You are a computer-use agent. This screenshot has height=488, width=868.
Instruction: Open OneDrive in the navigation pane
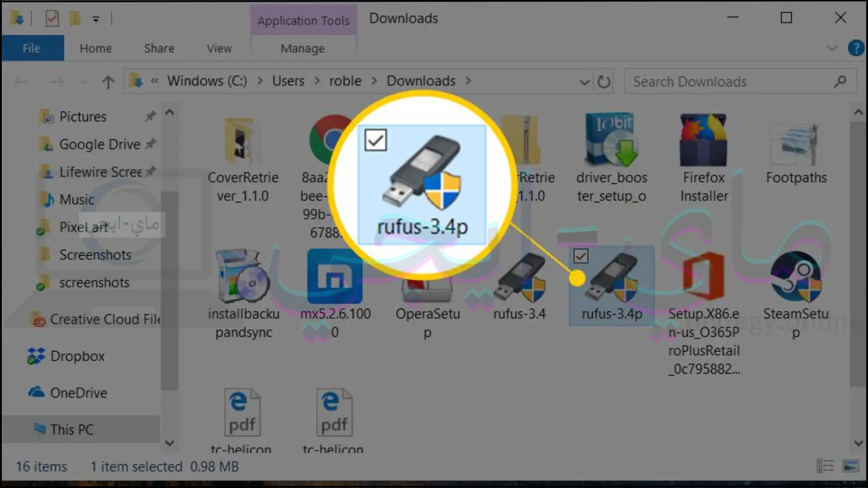79,393
